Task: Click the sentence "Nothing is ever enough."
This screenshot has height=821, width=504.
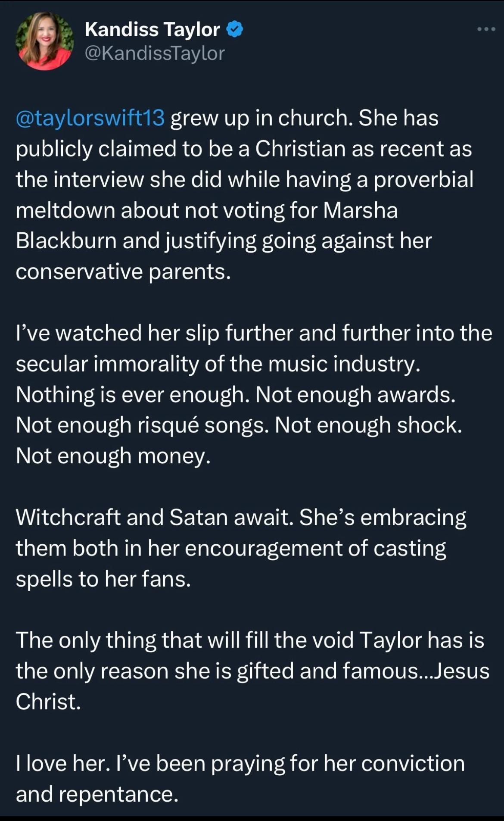Action: tap(133, 395)
